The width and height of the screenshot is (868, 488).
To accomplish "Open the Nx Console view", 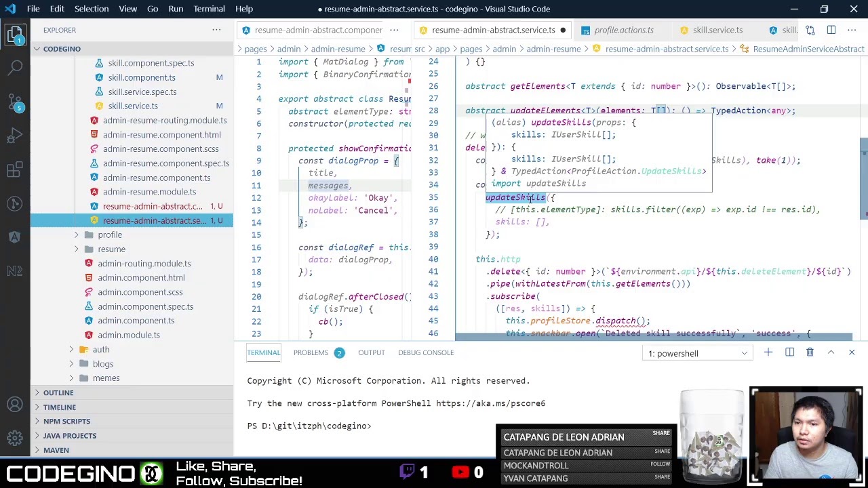I will tap(15, 271).
